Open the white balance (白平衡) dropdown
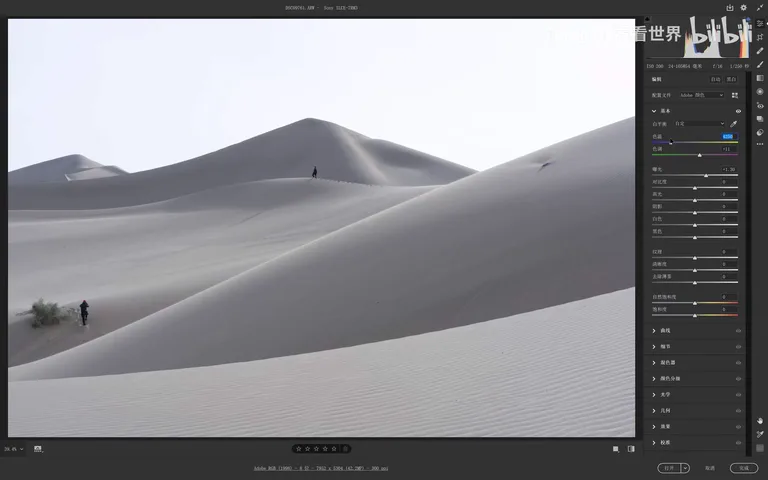 click(x=699, y=124)
